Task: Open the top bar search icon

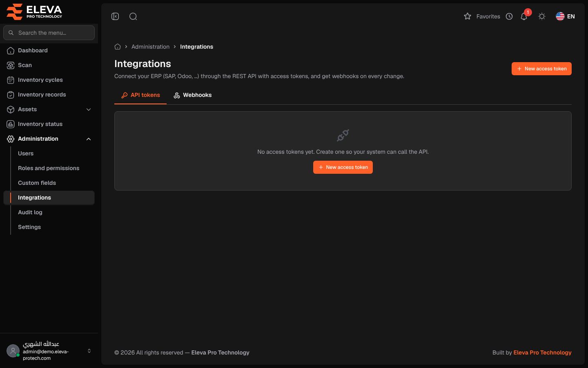Action: point(133,16)
